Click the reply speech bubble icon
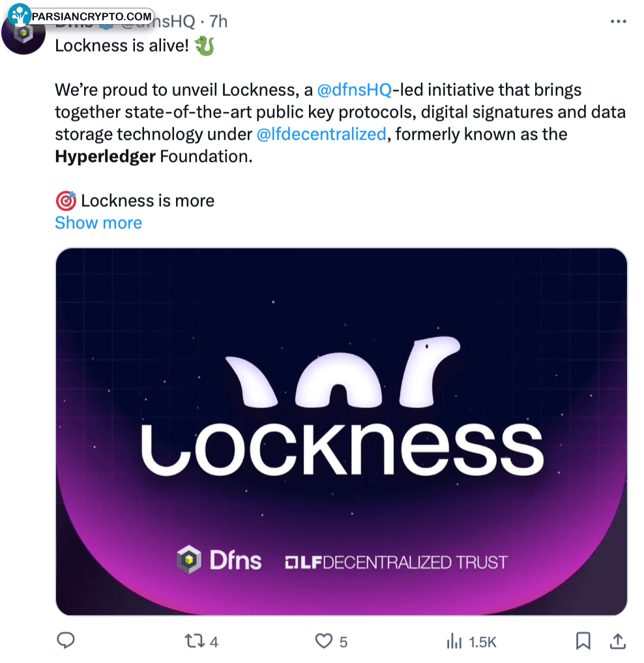 tap(65, 641)
